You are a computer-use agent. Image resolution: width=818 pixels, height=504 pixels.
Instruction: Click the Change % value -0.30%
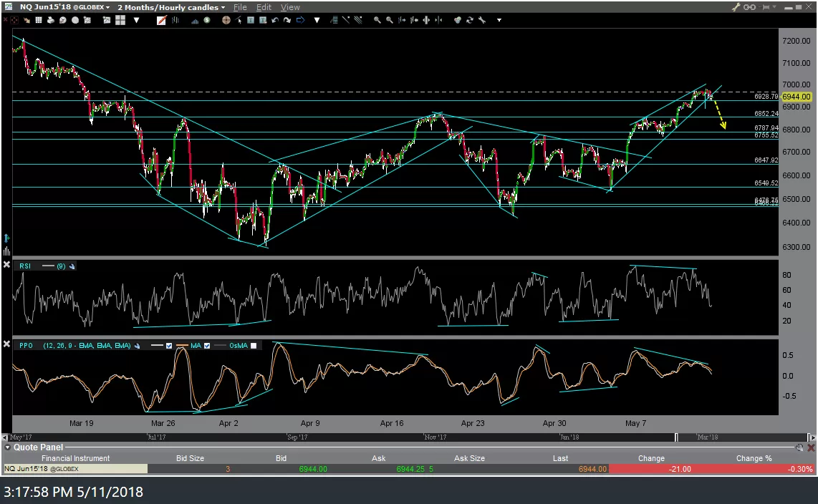[x=800, y=469]
